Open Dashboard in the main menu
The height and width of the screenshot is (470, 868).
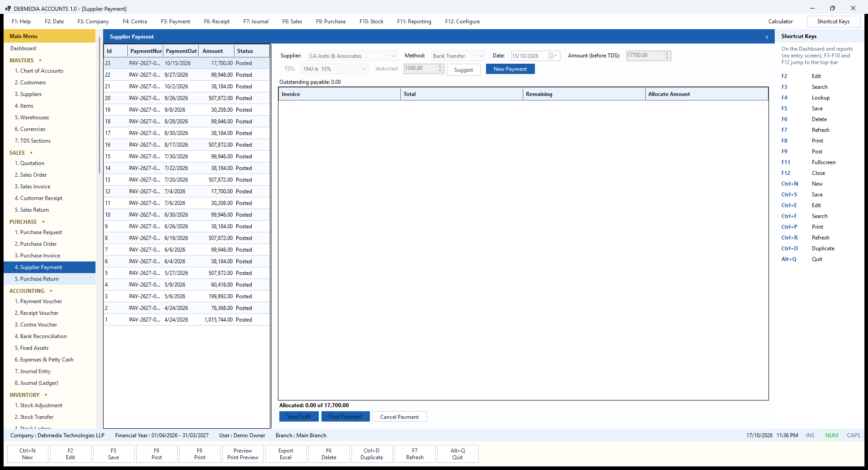point(49,48)
